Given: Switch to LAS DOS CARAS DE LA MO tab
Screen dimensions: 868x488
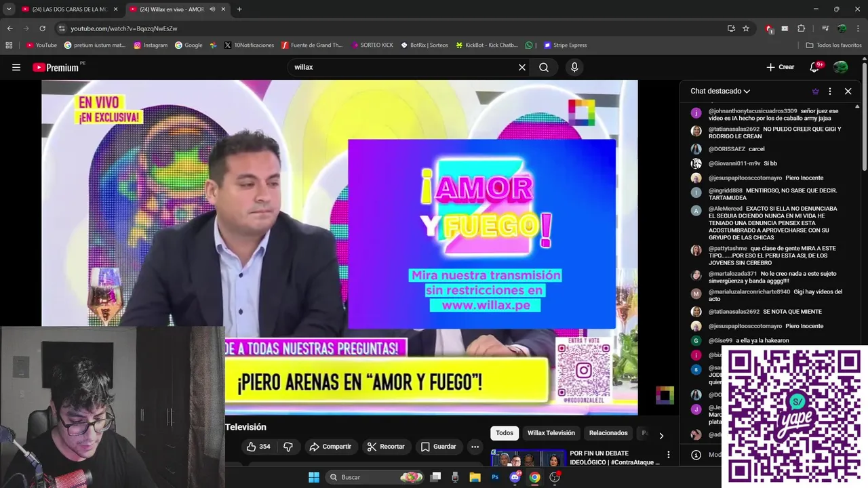Looking at the screenshot, I should [68, 9].
